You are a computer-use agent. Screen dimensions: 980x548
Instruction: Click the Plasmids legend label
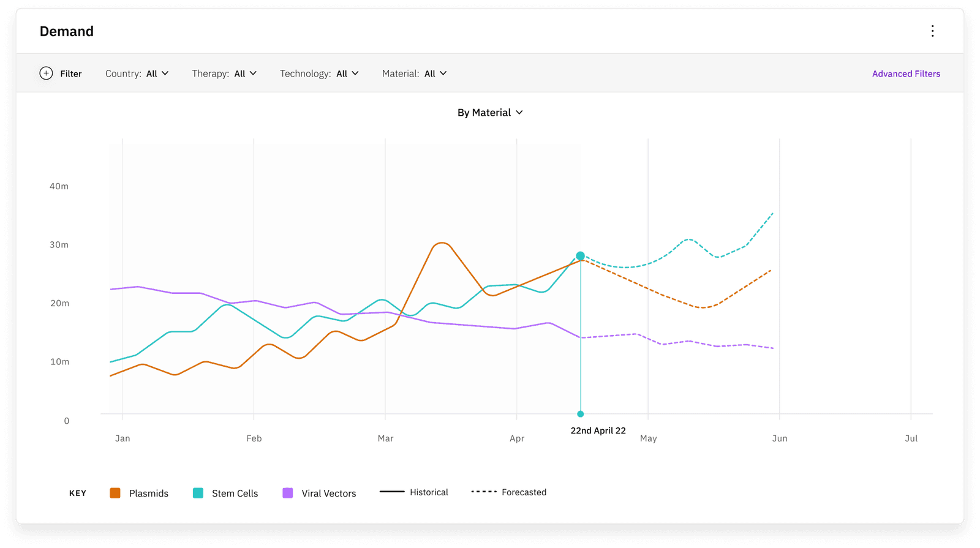click(x=149, y=494)
